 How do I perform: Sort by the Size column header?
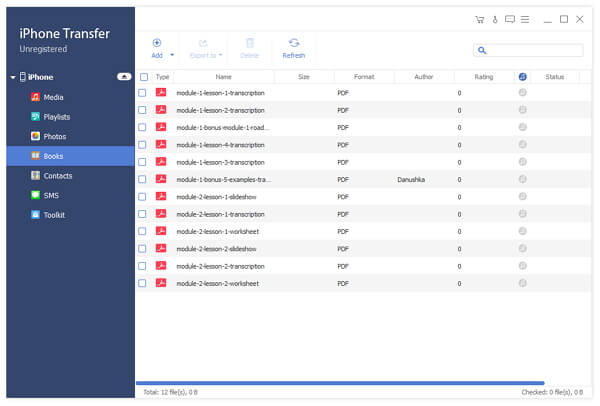tap(304, 77)
